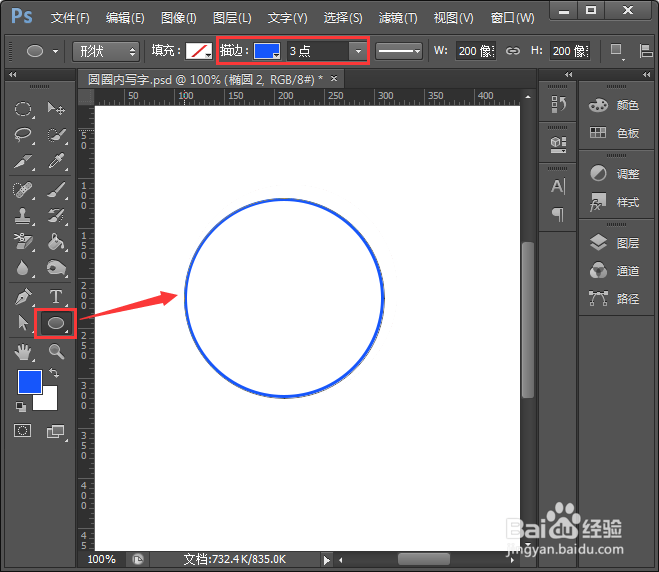This screenshot has width=659, height=572.
Task: Open the 图层 layers panel
Action: [x=614, y=243]
